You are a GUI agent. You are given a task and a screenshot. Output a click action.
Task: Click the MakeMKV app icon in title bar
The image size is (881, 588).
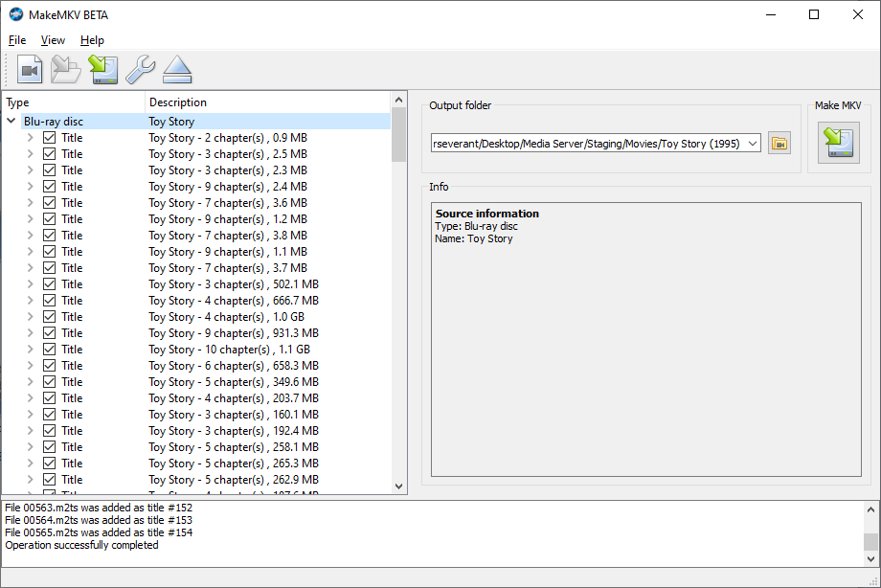16,14
